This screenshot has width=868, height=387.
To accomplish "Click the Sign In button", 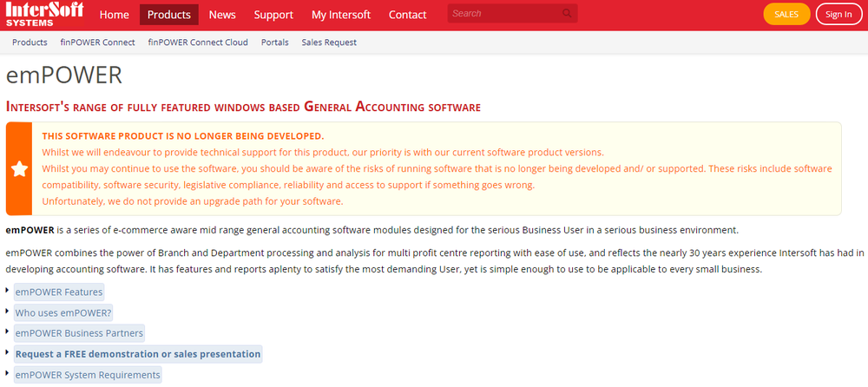I will point(838,15).
